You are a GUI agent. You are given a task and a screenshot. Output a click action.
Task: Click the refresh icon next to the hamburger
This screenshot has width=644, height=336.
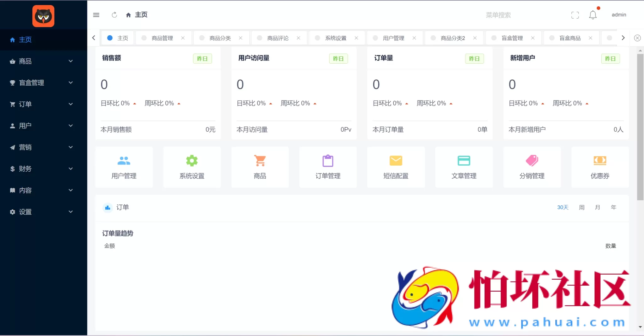(114, 14)
